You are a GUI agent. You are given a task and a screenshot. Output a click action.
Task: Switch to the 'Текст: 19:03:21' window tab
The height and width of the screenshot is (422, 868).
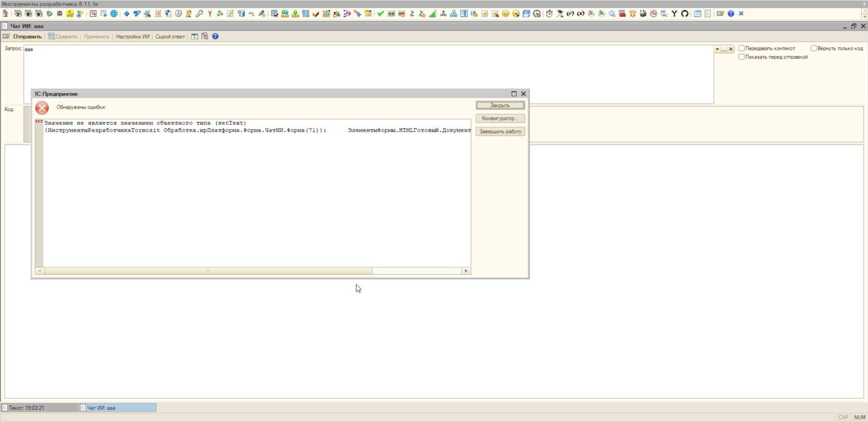pyautogui.click(x=39, y=408)
